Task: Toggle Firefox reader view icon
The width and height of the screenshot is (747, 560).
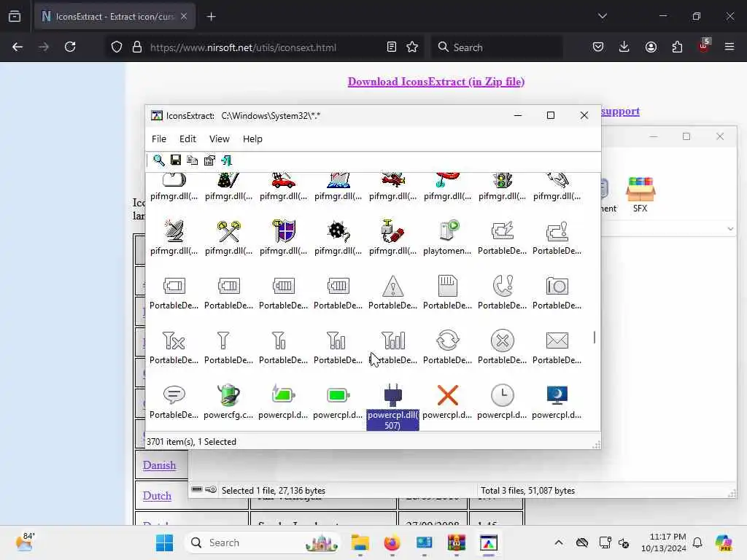Action: coord(392,47)
